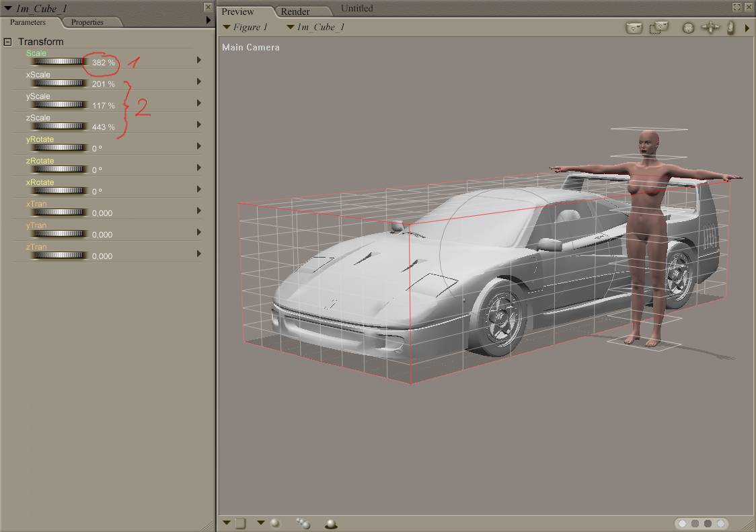Click the zScale value 443 %
The height and width of the screenshot is (532, 756).
104,127
